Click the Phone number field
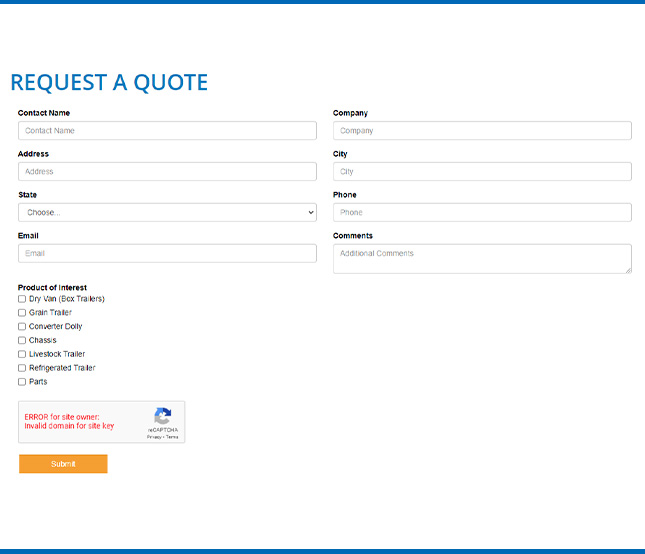 (482, 213)
